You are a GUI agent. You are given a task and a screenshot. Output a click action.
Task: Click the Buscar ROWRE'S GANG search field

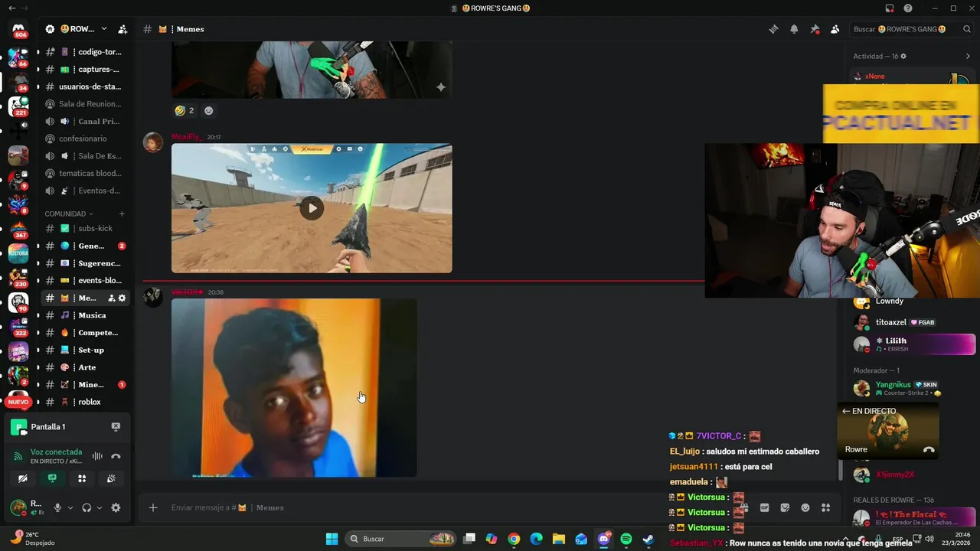(x=911, y=29)
